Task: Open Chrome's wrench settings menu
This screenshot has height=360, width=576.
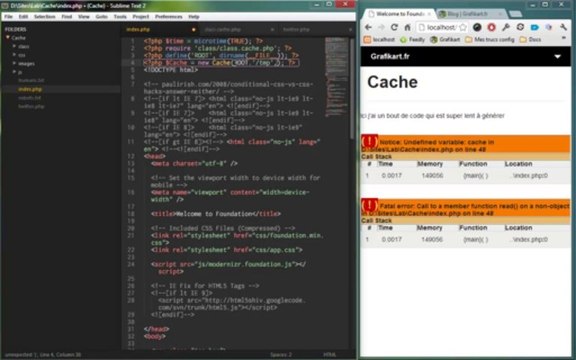Action: (x=563, y=27)
